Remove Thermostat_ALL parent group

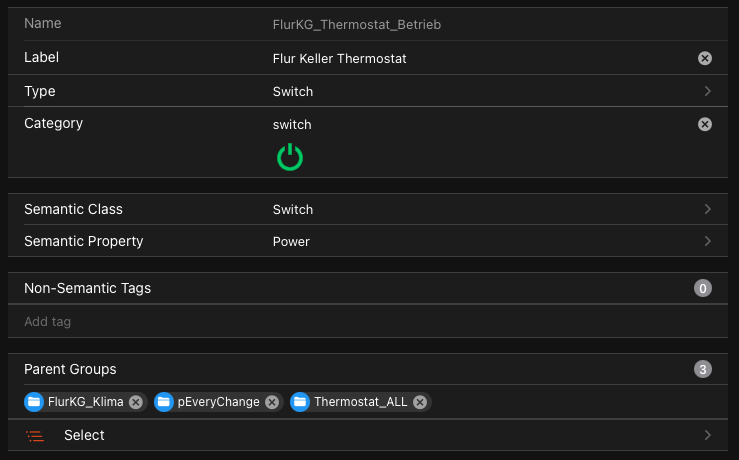pos(420,402)
